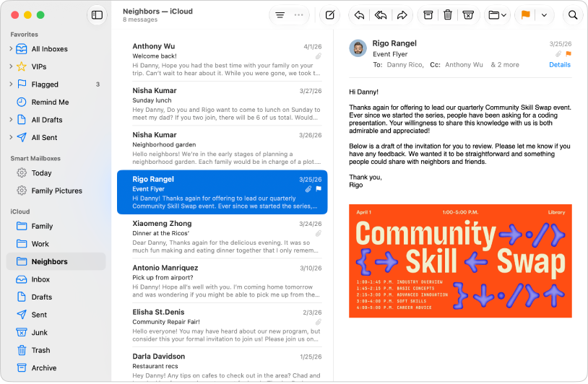Open All Inboxes mailbox
This screenshot has height=384, width=588.
tap(56, 48)
